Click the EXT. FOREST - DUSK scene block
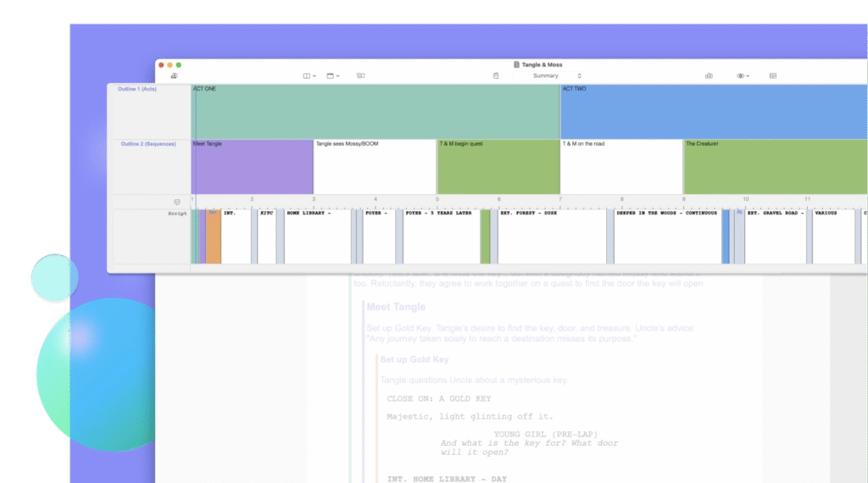 [x=551, y=237]
